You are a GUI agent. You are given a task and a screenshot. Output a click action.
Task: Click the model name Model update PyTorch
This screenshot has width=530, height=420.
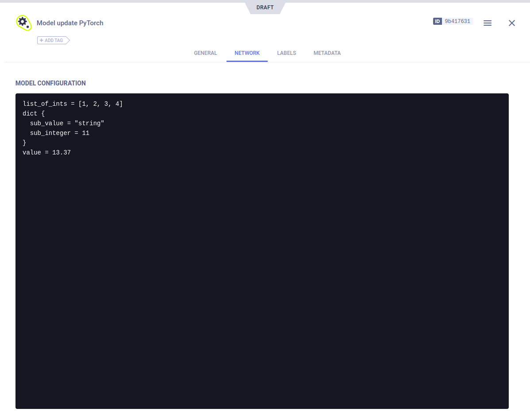pyautogui.click(x=70, y=23)
